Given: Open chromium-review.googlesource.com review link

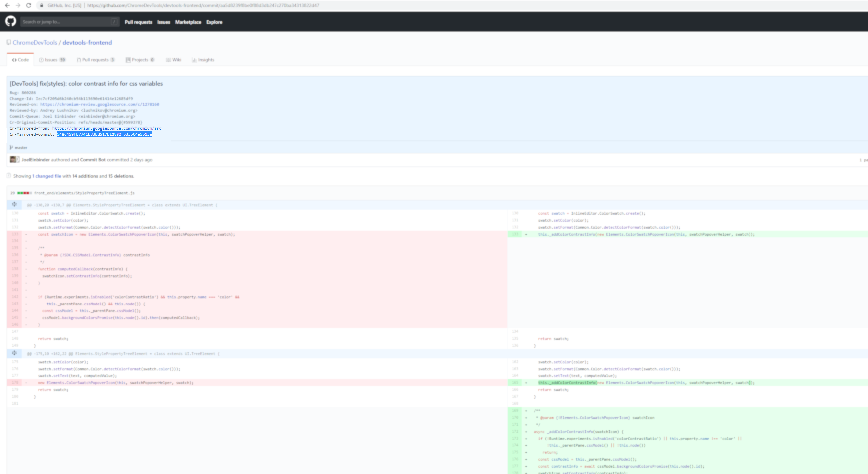Looking at the screenshot, I should 100,104.
